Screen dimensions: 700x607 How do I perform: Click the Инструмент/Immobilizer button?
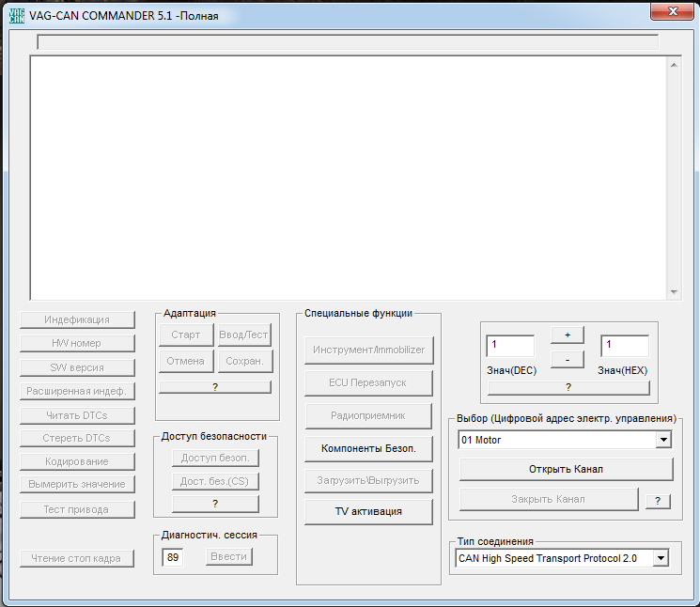368,350
